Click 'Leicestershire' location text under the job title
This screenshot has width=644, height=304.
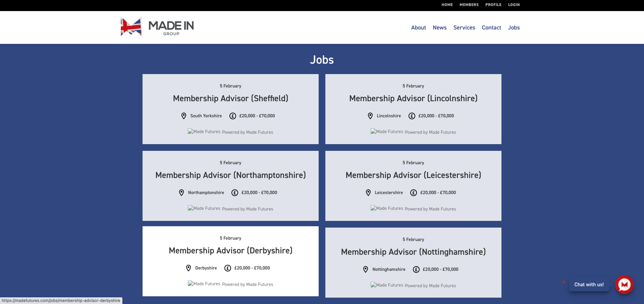[x=389, y=193]
